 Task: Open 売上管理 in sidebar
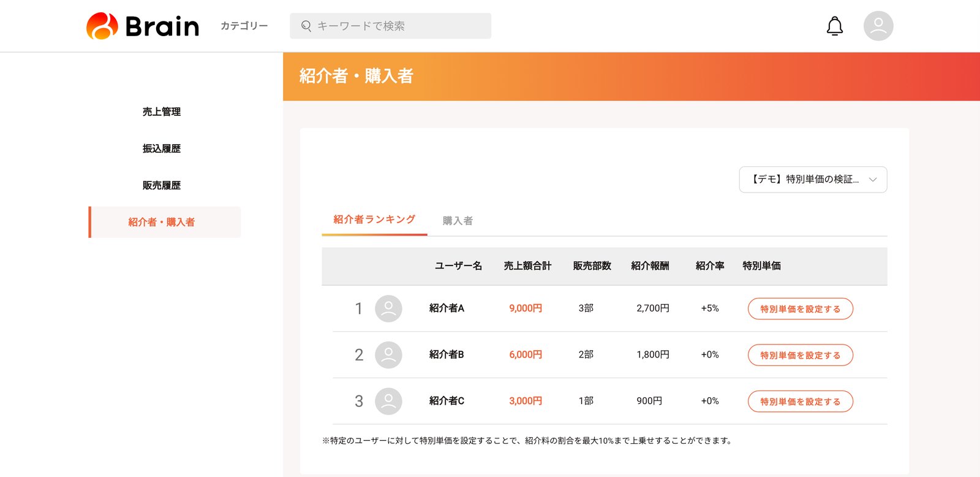click(x=162, y=112)
